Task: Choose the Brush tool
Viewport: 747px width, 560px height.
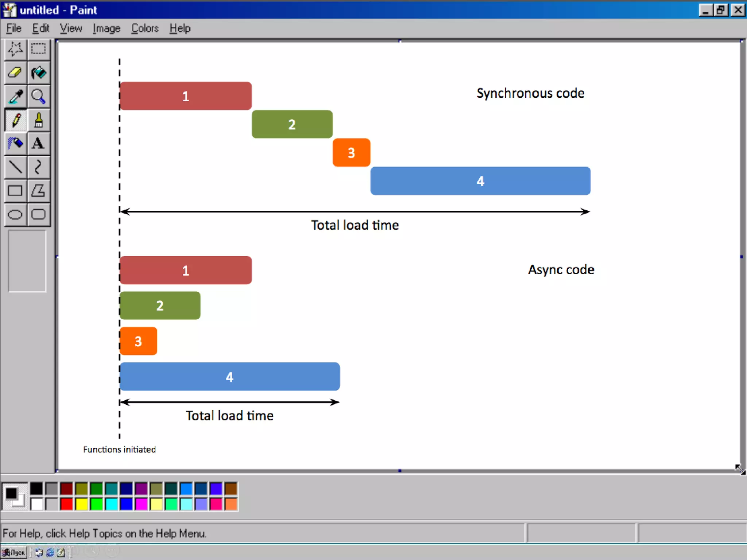Action: pos(38,120)
